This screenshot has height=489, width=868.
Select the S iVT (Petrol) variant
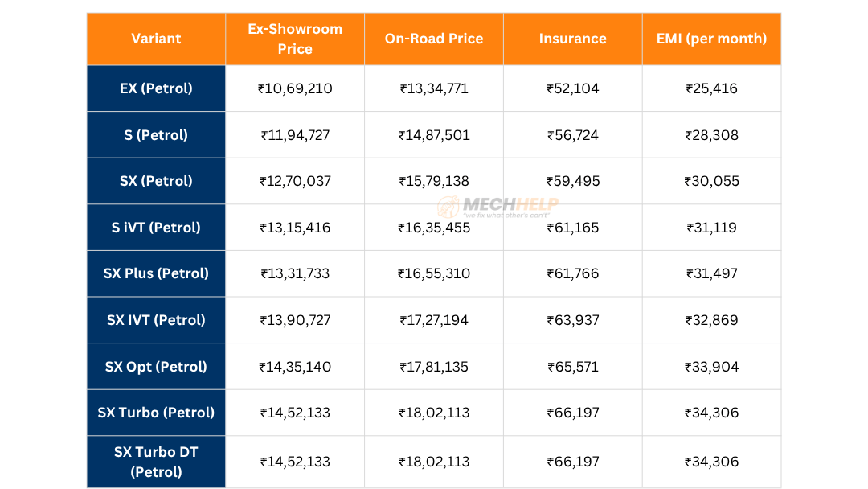click(x=155, y=228)
